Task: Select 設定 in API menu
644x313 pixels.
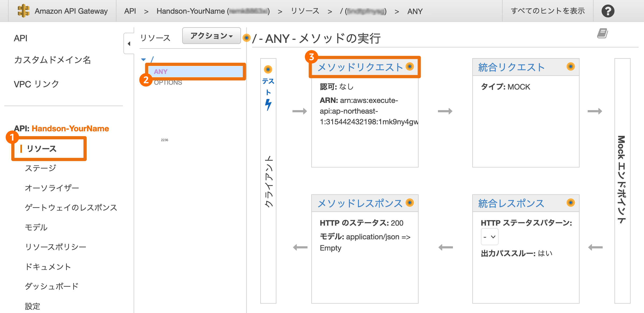Action: pos(32,306)
